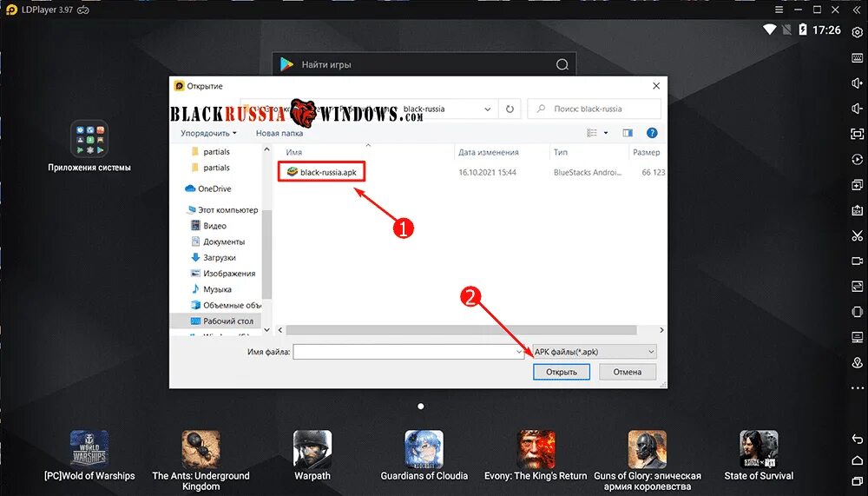The width and height of the screenshot is (868, 496).
Task: Launch Guns of Glory app icon
Action: tap(648, 448)
